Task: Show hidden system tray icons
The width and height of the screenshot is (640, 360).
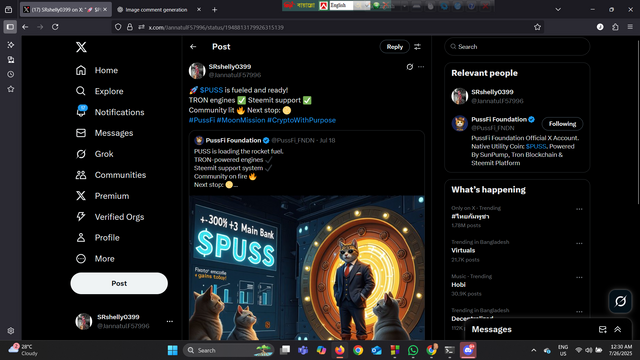Action: point(533,350)
